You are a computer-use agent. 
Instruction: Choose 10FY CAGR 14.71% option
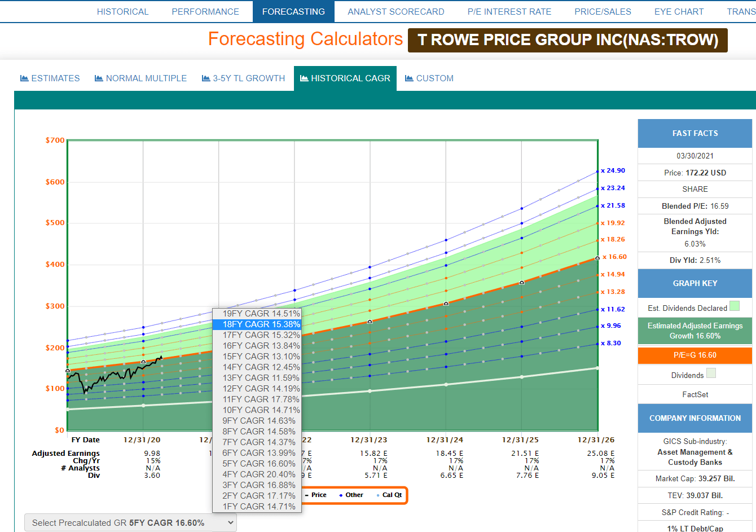(x=257, y=410)
